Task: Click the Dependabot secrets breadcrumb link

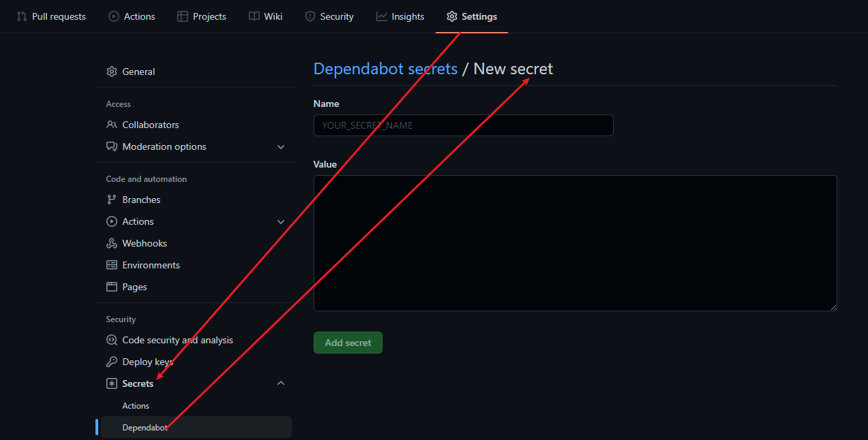Action: (x=385, y=69)
